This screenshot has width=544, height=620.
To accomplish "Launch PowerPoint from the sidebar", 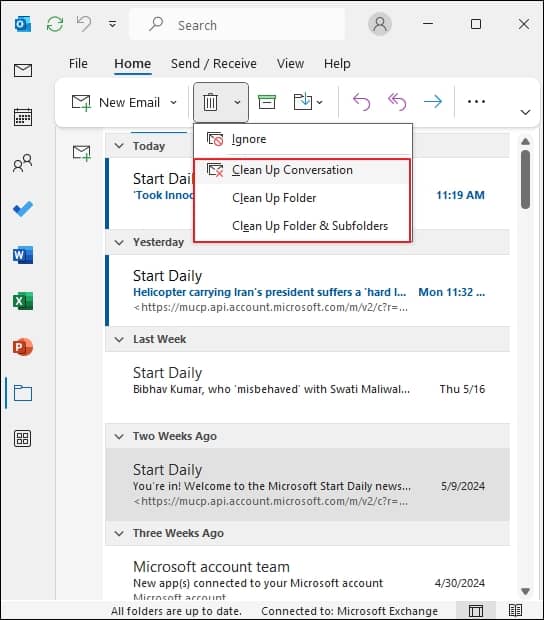I will tap(23, 347).
